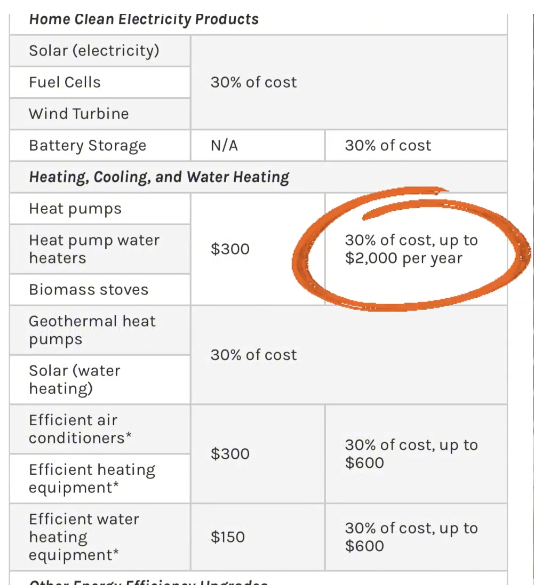This screenshot has height=585, width=534.
Task: Click Heating, Cooling, and Water Heating heading
Action: 159,177
